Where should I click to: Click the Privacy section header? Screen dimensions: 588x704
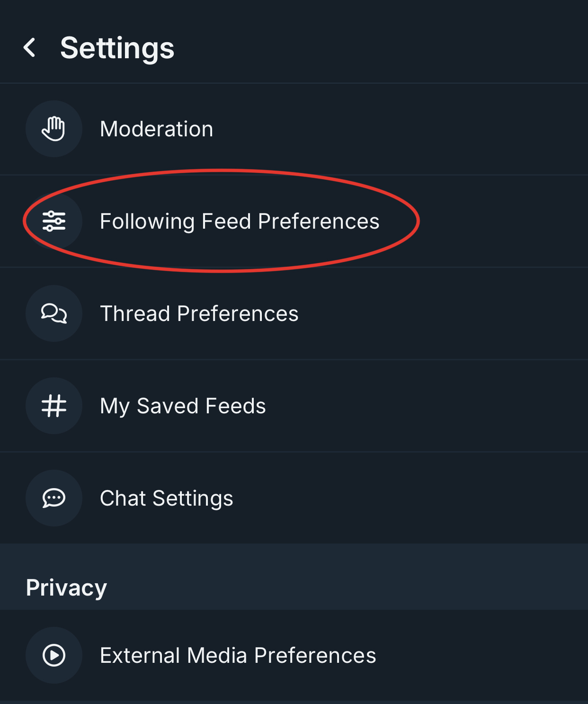coord(66,588)
